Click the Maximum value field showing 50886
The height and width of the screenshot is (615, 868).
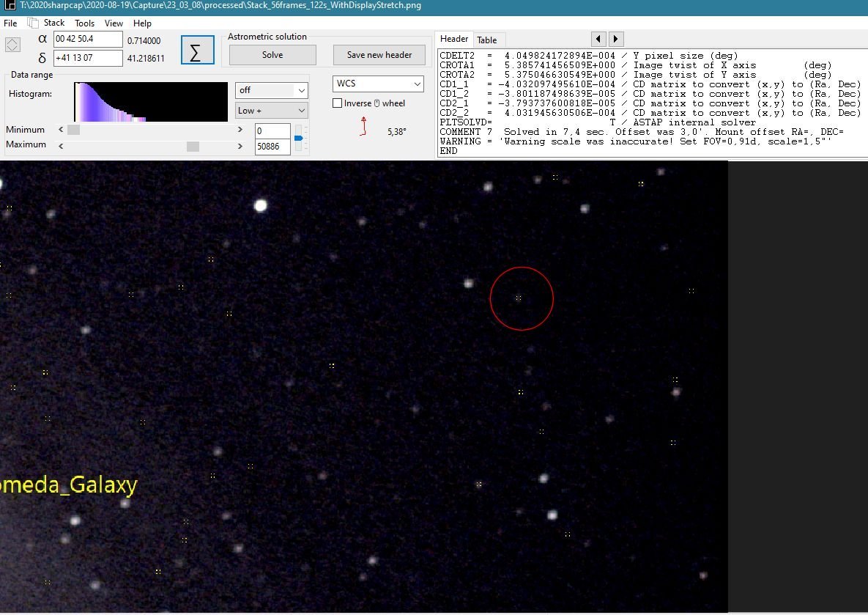pos(272,147)
